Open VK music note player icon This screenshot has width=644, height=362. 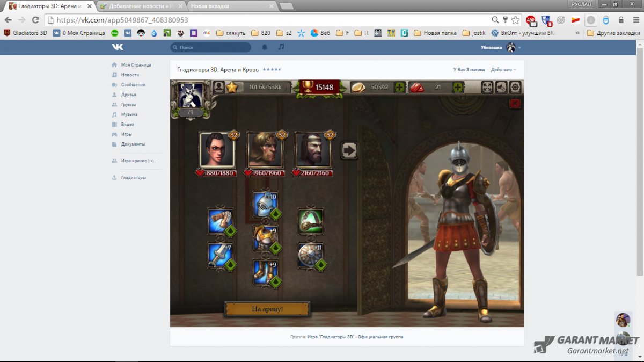[281, 47]
